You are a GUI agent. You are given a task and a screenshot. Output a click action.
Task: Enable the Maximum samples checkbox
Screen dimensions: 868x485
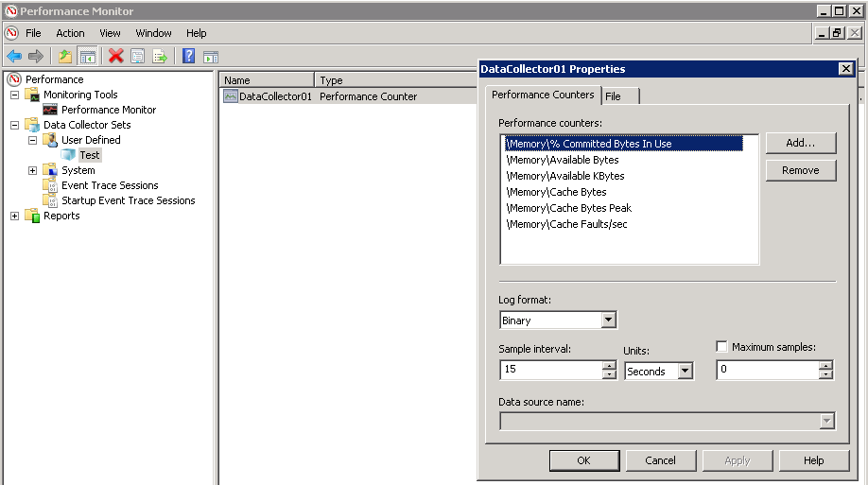[722, 347]
